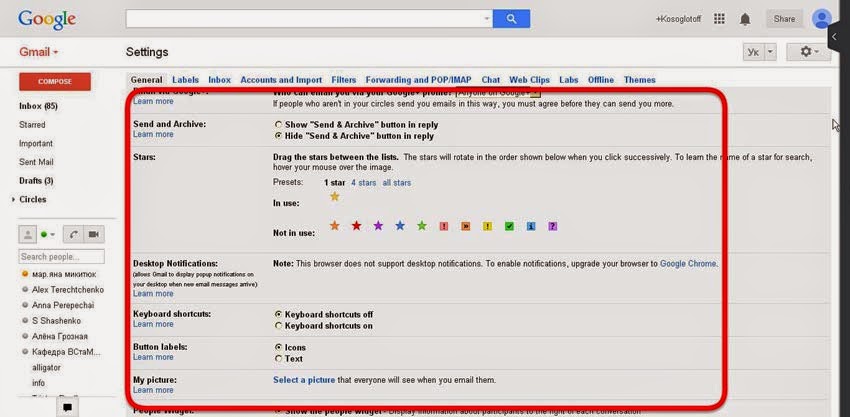
Task: Select the blue star icon
Action: click(x=400, y=226)
